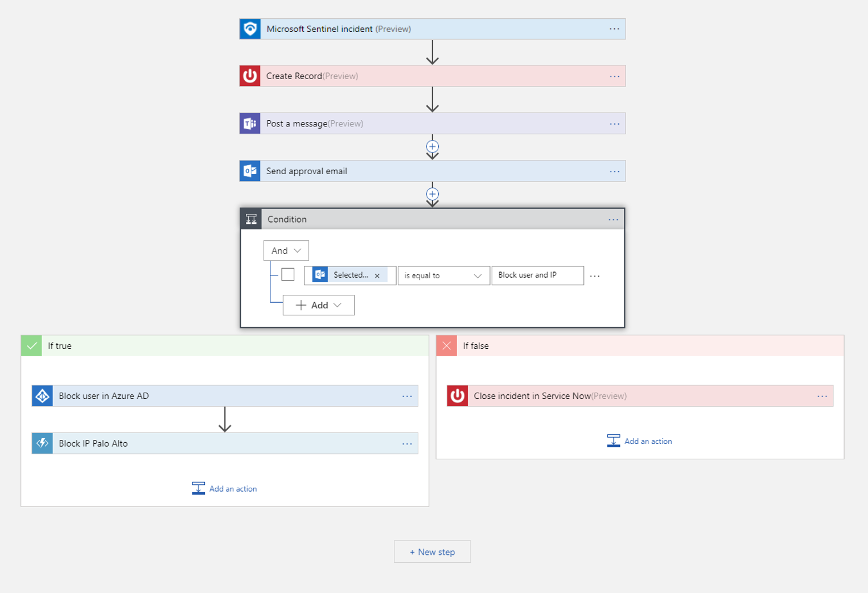Open the is equal to dropdown
This screenshot has height=593, width=868.
(443, 275)
